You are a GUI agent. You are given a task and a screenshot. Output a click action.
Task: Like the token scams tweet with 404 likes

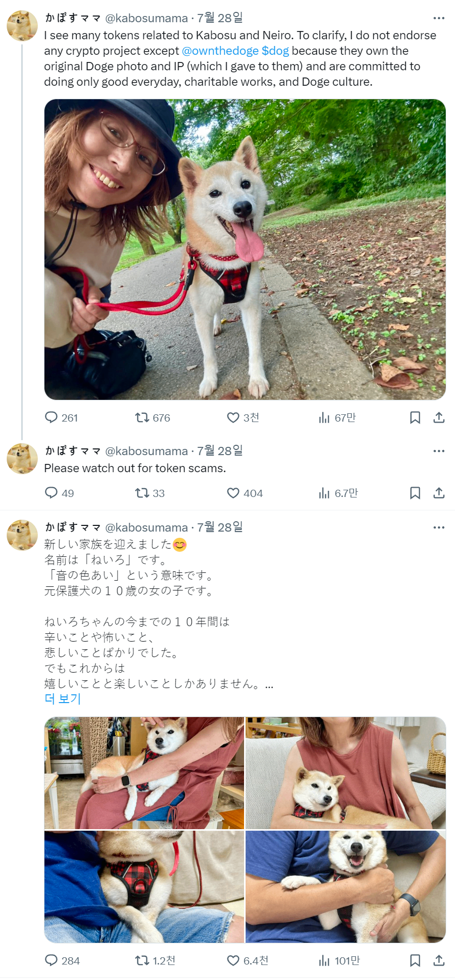[245, 493]
